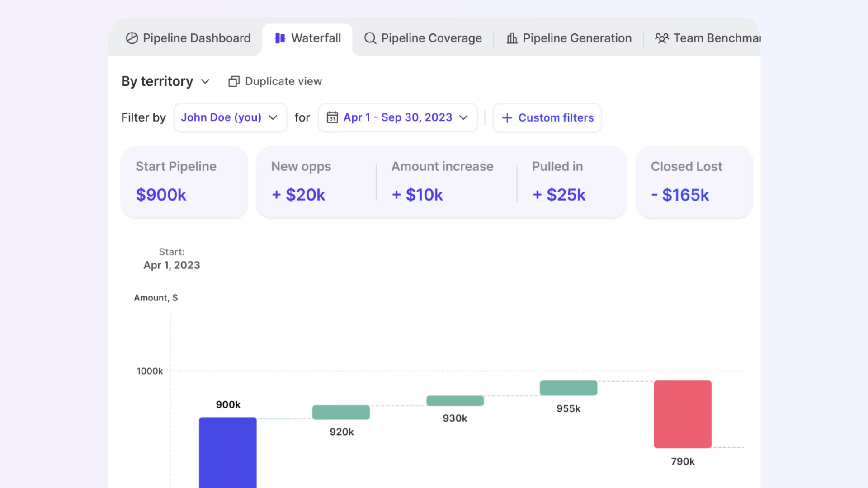Select the red Closed Lost waterfall bar
This screenshot has width=868, height=488.
(x=682, y=414)
